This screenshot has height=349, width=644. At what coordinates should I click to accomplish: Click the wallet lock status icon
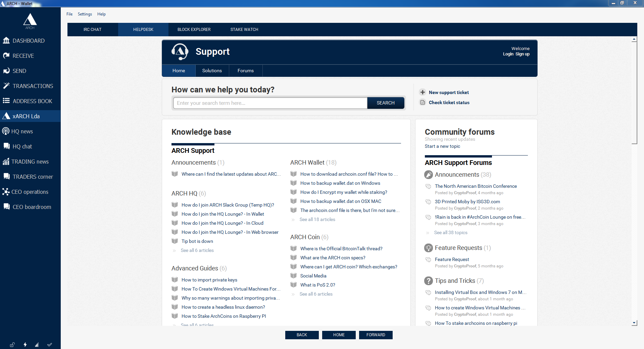point(12,345)
